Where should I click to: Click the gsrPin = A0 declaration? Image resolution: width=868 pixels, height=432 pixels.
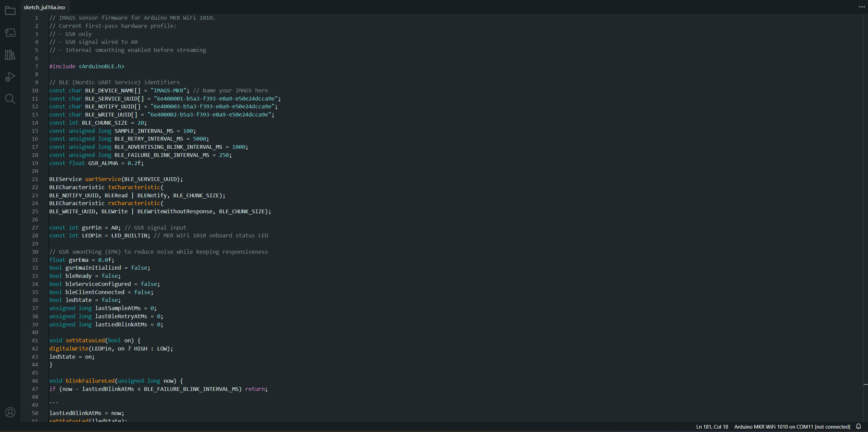[85, 228]
